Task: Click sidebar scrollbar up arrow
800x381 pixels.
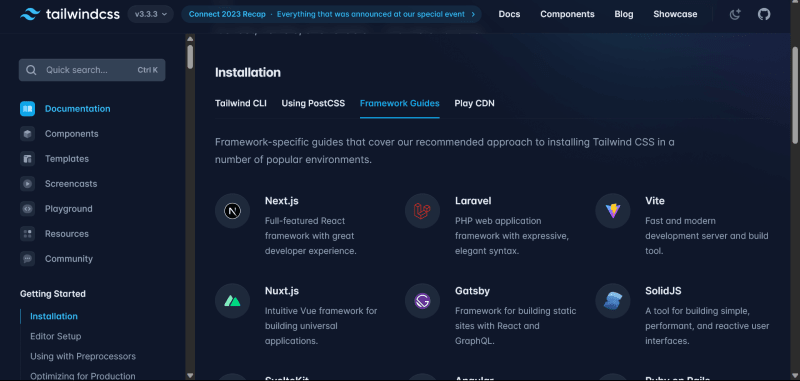Action: tap(190, 39)
